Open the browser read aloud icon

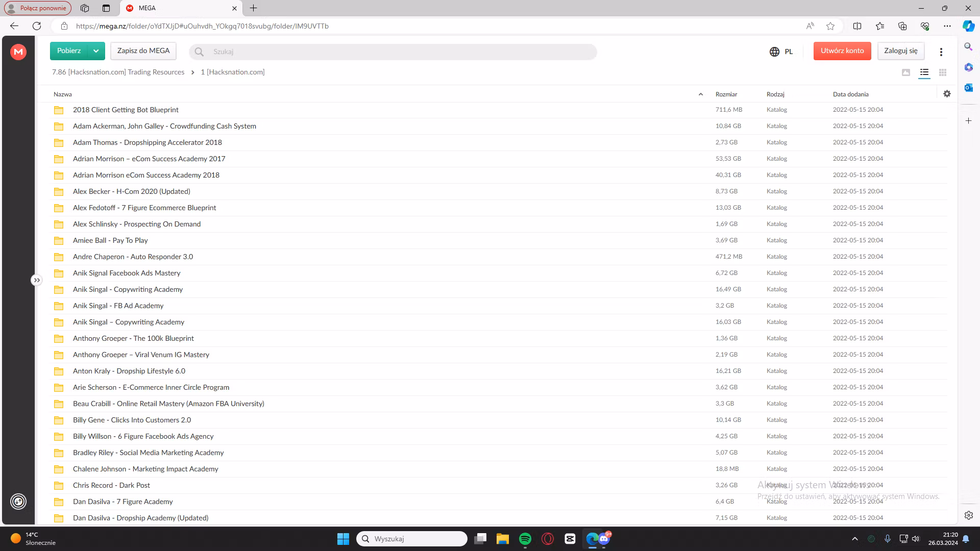tap(810, 26)
